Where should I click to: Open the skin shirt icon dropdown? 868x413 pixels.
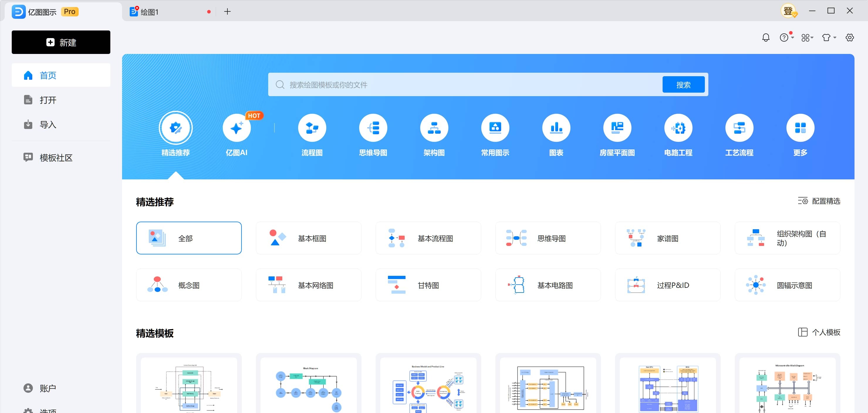[x=829, y=37]
